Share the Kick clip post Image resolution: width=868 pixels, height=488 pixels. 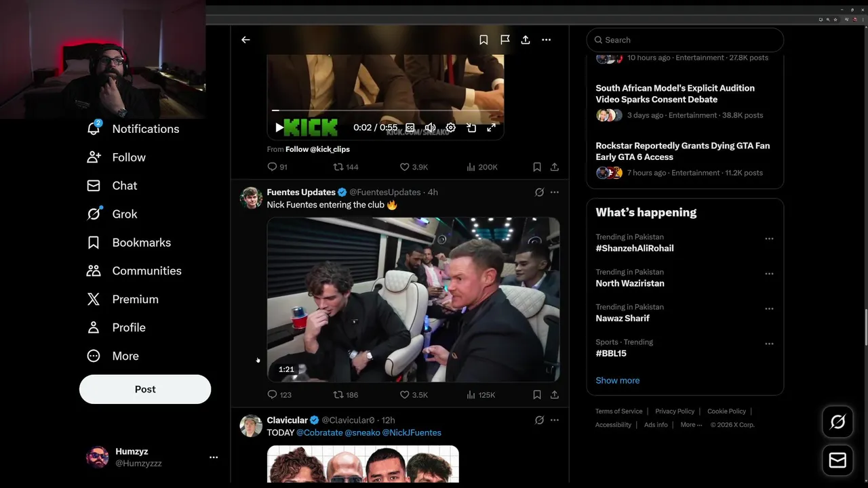click(555, 167)
